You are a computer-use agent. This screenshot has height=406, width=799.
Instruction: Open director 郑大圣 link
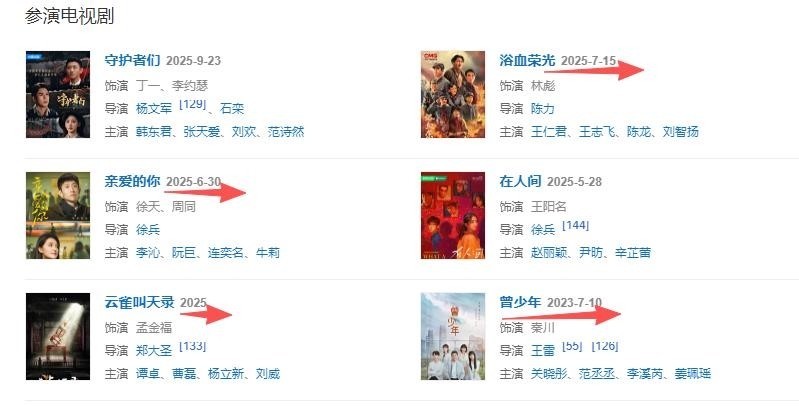[154, 350]
